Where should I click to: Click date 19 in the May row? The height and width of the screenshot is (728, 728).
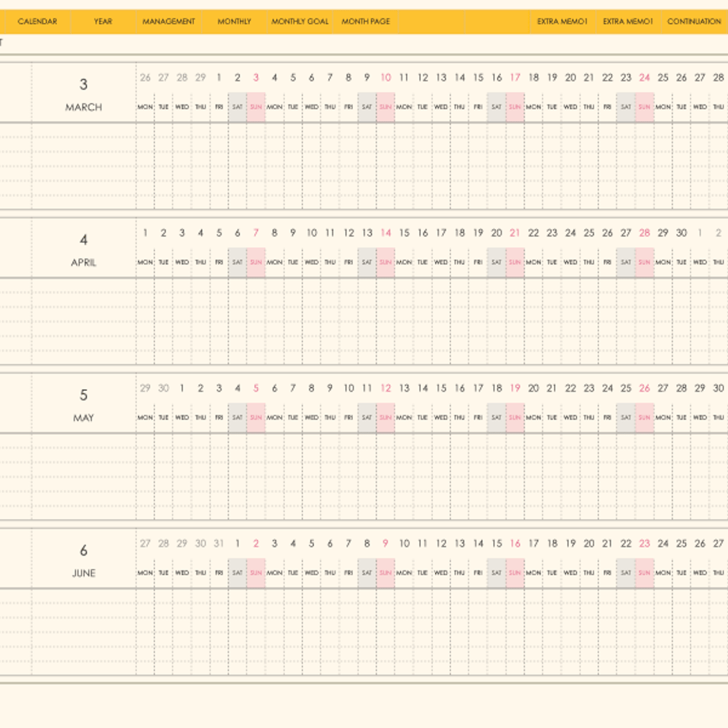click(x=515, y=389)
